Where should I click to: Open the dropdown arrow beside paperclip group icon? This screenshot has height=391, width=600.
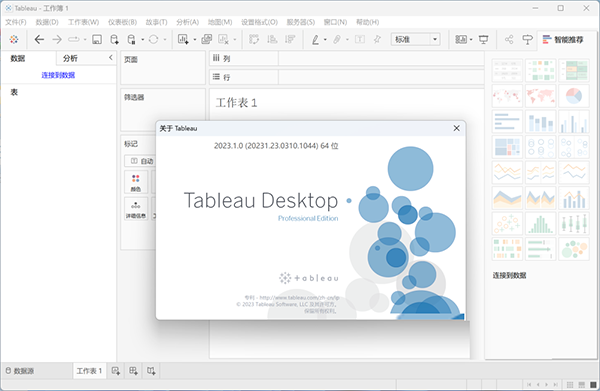[347, 39]
